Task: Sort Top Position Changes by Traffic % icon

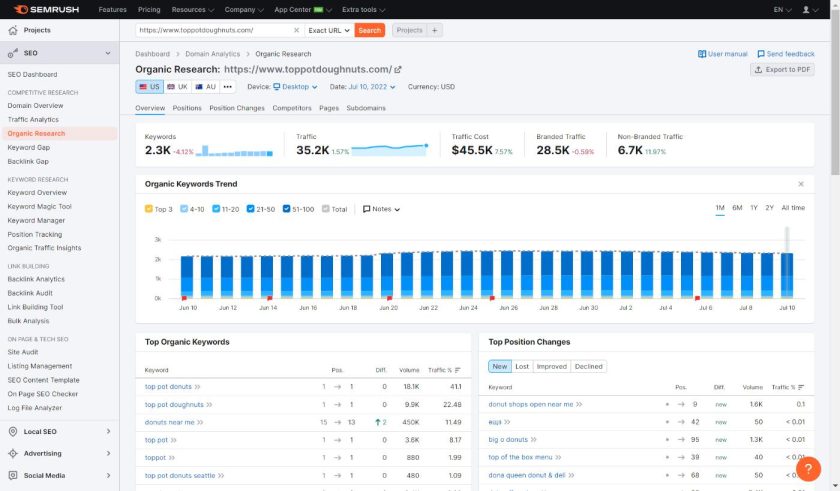Action: [x=801, y=387]
